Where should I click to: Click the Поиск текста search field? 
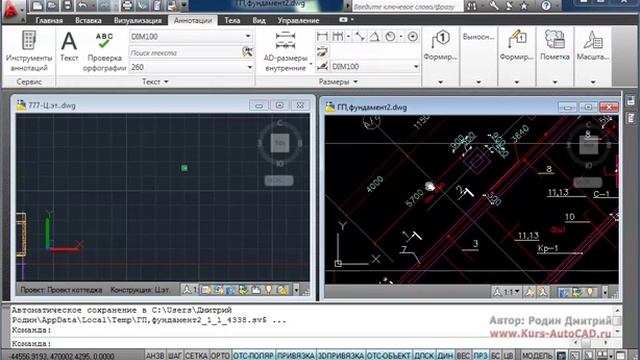click(186, 53)
